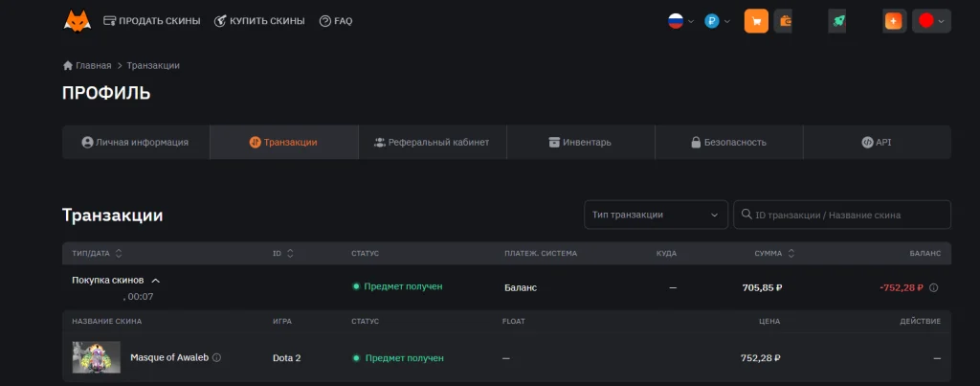Screen dimensions: 980x386
Task: Click the Masque of Awaleb skin name
Action: [169, 358]
